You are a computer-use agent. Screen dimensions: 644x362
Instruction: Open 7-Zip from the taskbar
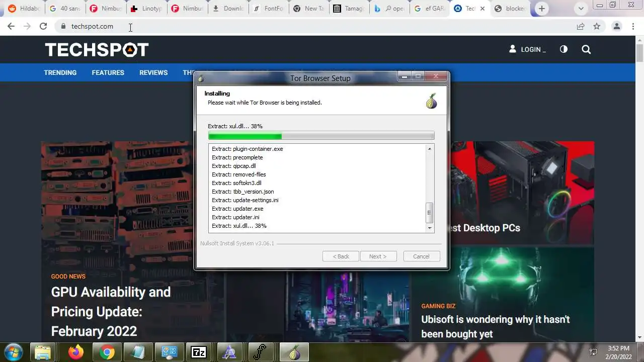(x=199, y=352)
